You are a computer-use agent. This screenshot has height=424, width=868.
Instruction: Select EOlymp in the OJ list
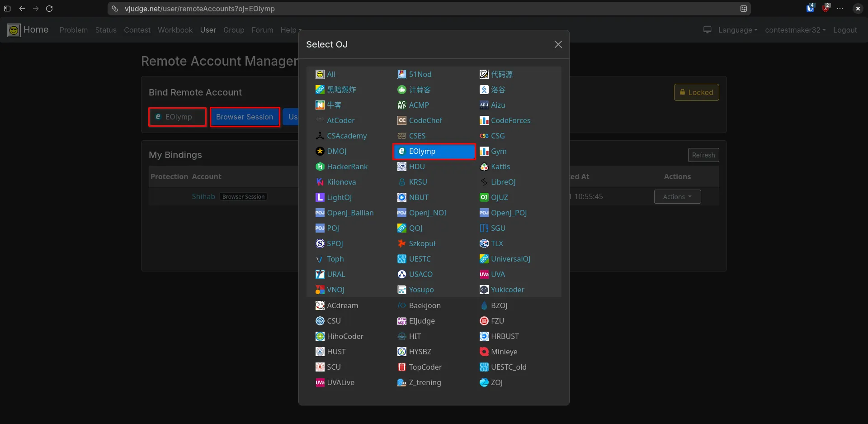[x=434, y=151]
